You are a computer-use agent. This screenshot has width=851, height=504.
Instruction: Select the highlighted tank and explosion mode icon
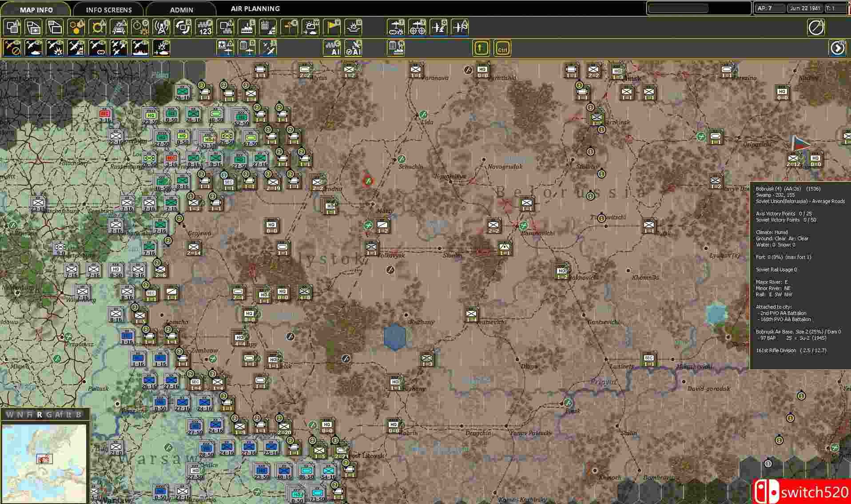pyautogui.click(x=162, y=48)
